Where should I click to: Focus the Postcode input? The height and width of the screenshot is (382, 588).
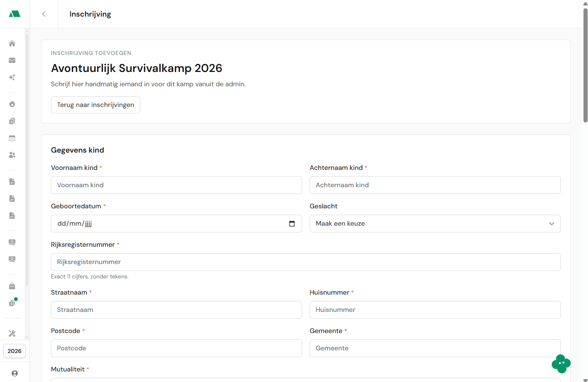(x=176, y=348)
